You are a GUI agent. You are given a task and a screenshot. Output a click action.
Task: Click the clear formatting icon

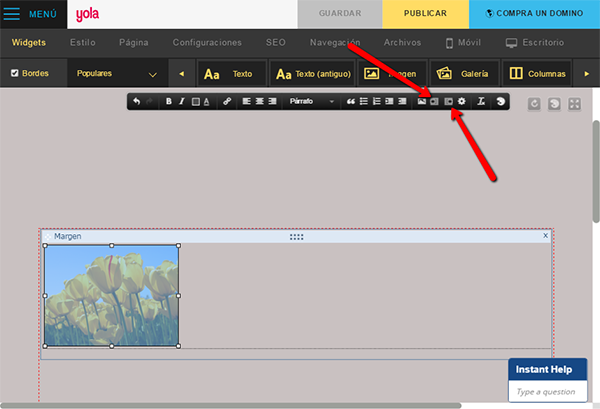click(481, 102)
